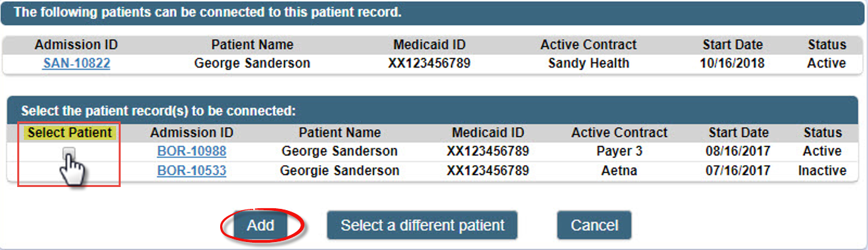
Task: Click the highlighted Select Patient column header
Action: [x=70, y=133]
